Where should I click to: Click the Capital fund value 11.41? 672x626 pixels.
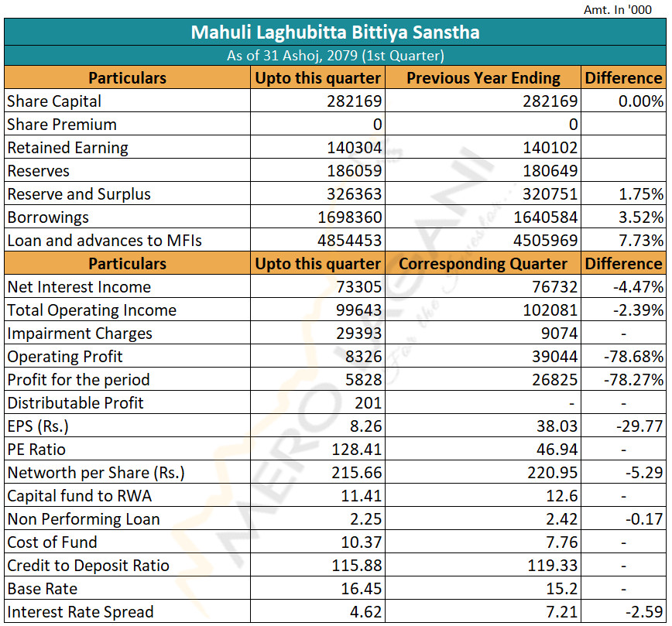pyautogui.click(x=361, y=496)
